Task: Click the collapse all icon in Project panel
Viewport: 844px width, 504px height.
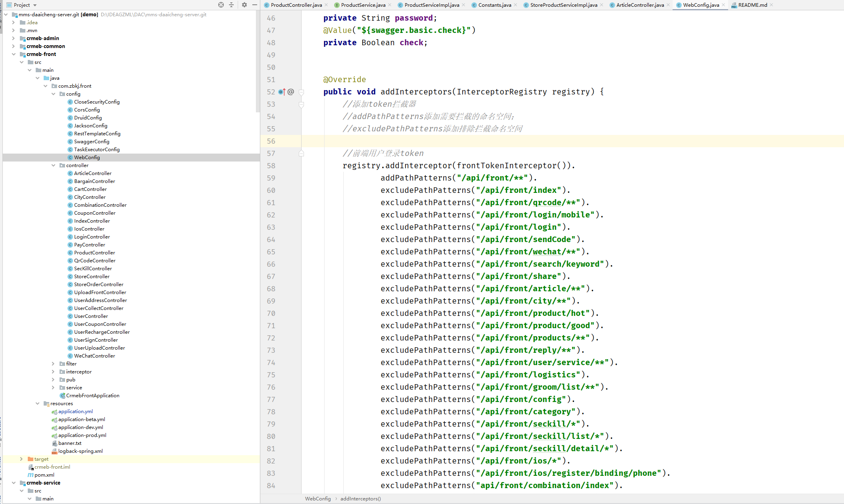Action: [x=232, y=5]
